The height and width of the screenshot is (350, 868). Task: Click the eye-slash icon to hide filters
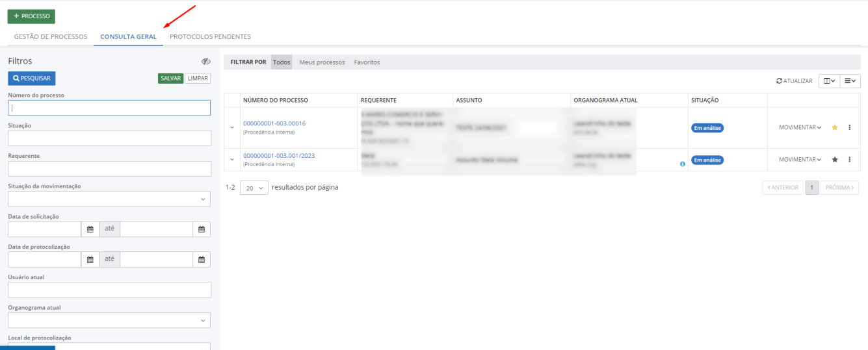[x=205, y=61]
